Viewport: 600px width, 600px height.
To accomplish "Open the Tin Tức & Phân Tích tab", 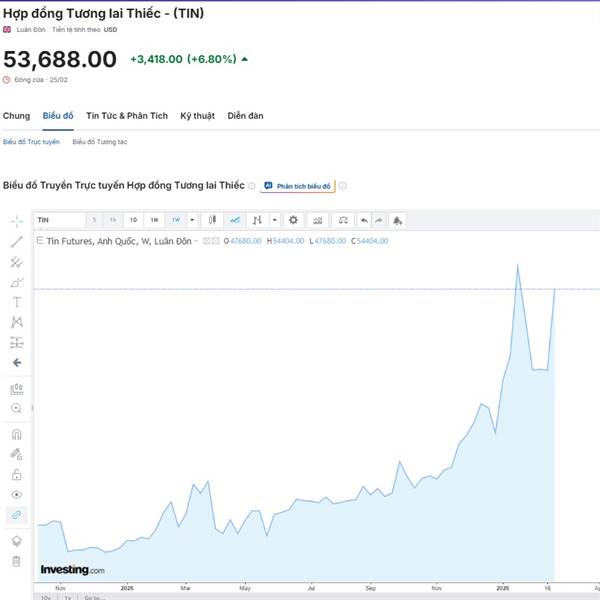I will point(127,116).
